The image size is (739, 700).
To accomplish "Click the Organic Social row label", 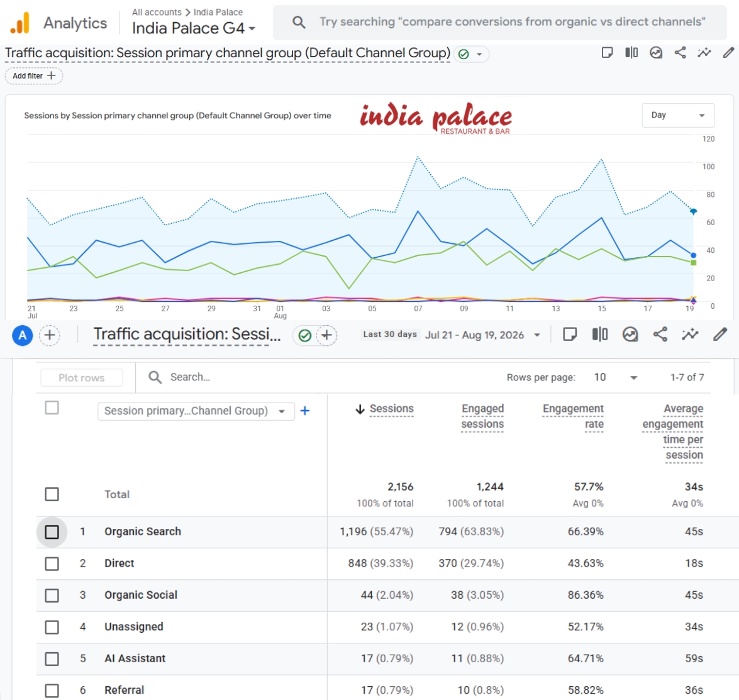I will (x=140, y=595).
